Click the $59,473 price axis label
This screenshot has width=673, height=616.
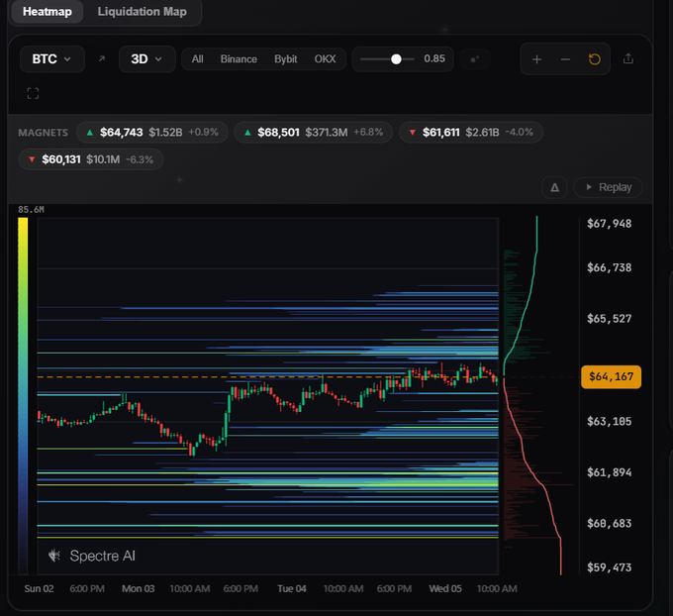click(610, 567)
